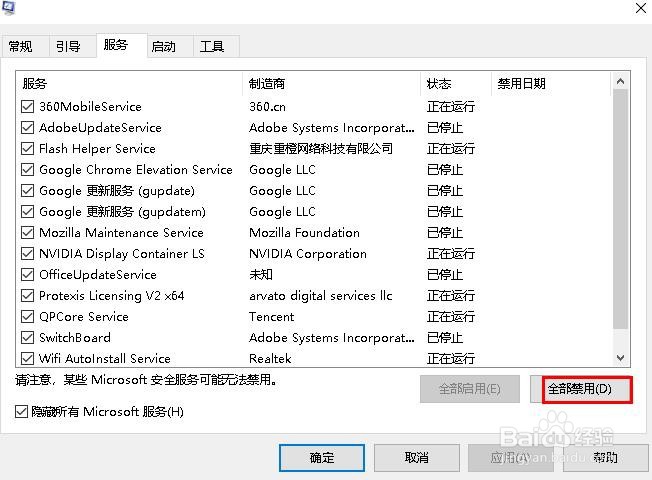652x480 pixels.
Task: Click the 取消 button
Action: [x=417, y=458]
